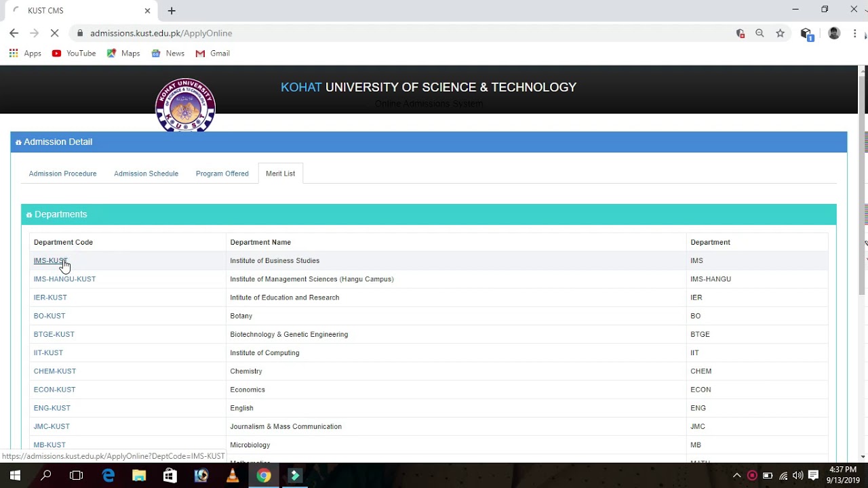Viewport: 868px width, 488px height.
Task: Open MB-KUST department link
Action: (x=50, y=445)
